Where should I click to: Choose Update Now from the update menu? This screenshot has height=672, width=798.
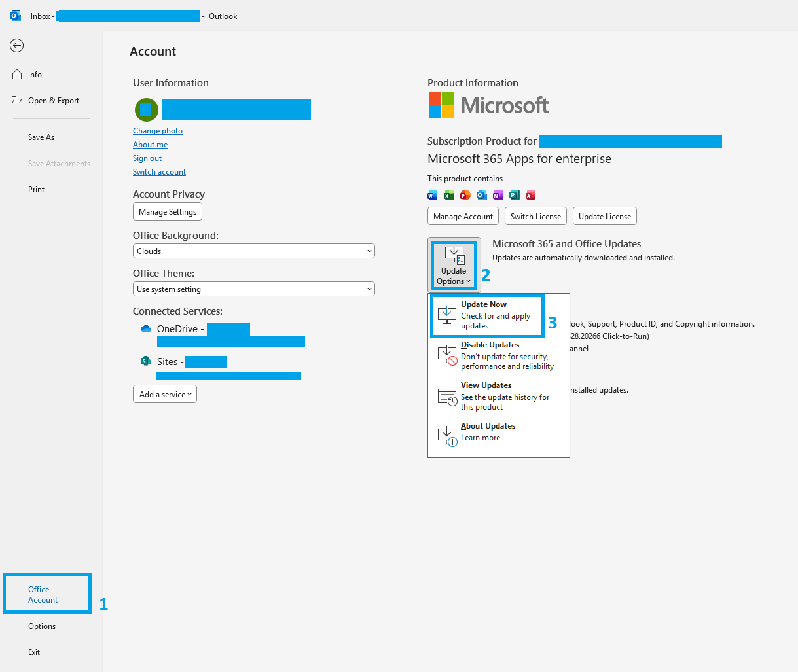[487, 315]
